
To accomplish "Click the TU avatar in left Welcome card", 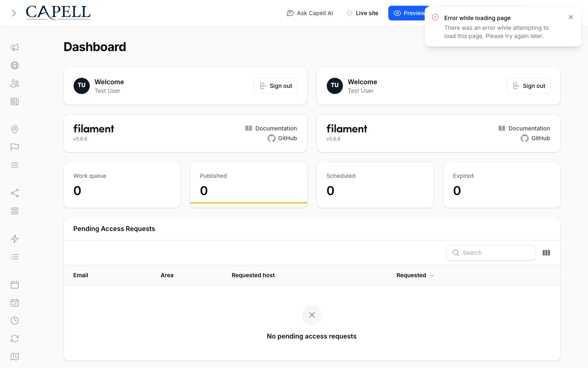I will pyautogui.click(x=82, y=86).
